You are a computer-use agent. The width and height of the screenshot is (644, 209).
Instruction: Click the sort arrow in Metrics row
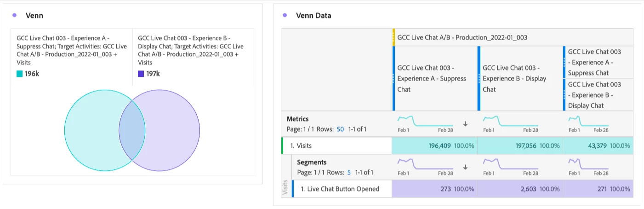click(x=465, y=124)
